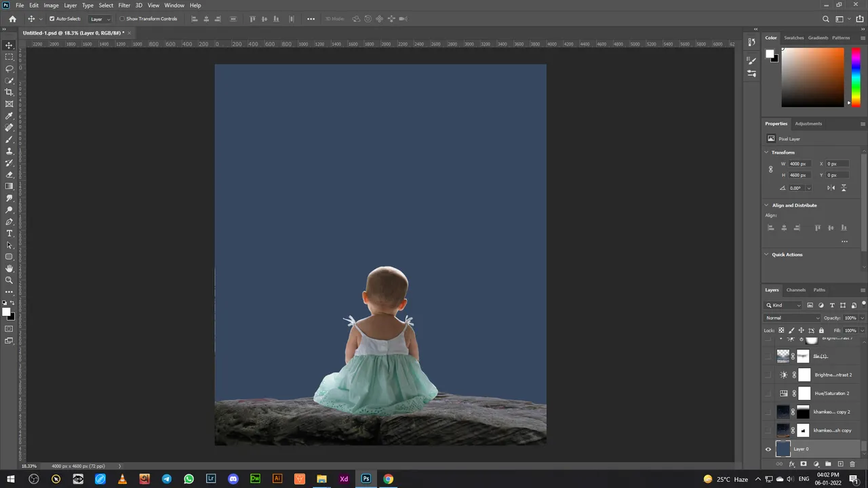Enable Show Transform Controls checkbox
868x488 pixels.
coord(122,19)
